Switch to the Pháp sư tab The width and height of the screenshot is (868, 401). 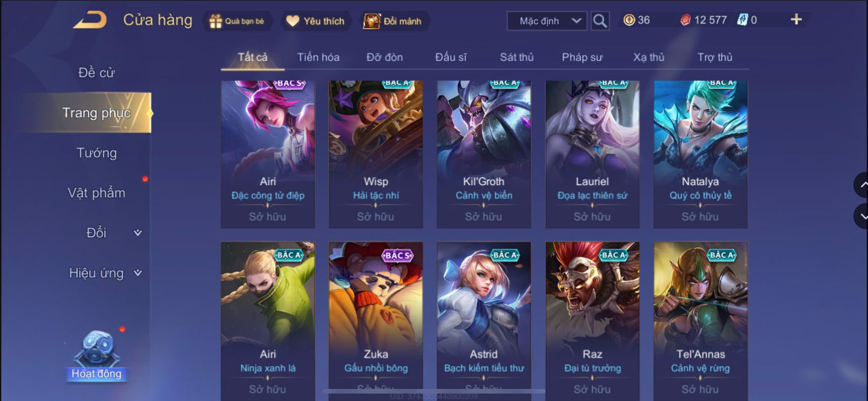point(582,57)
